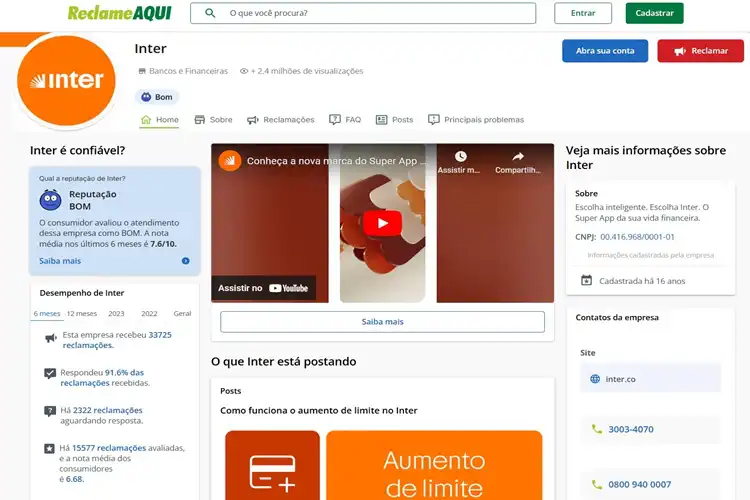Click the eye views icon
Screen dimensions: 750x500
pos(244,71)
